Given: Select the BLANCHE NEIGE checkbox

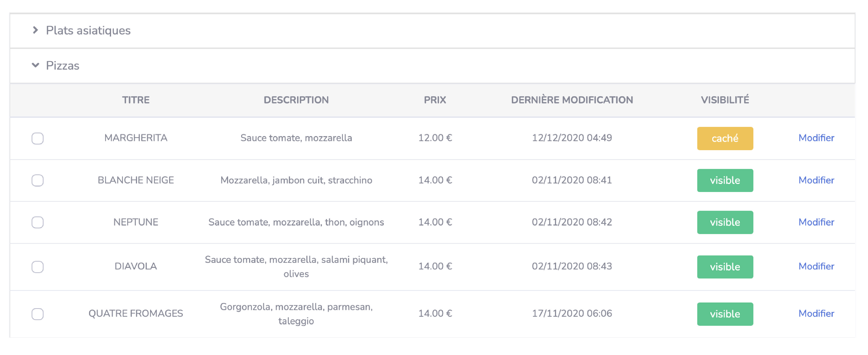Looking at the screenshot, I should (37, 181).
